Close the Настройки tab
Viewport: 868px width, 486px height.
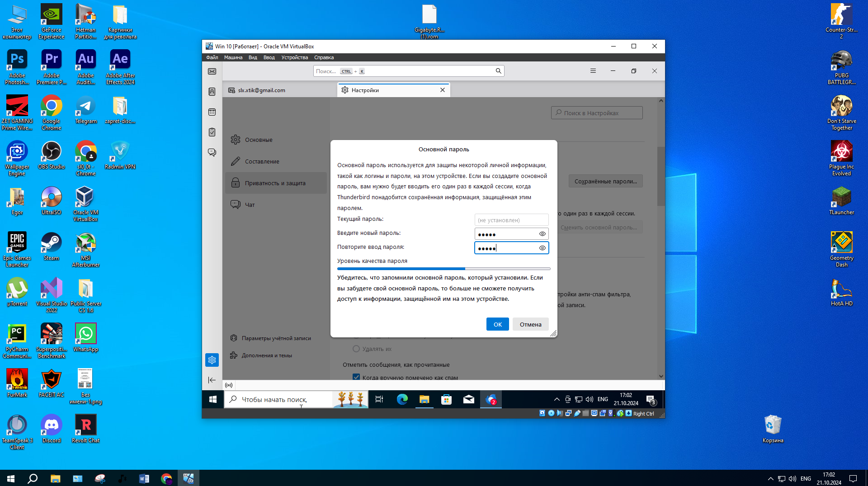[x=443, y=90]
